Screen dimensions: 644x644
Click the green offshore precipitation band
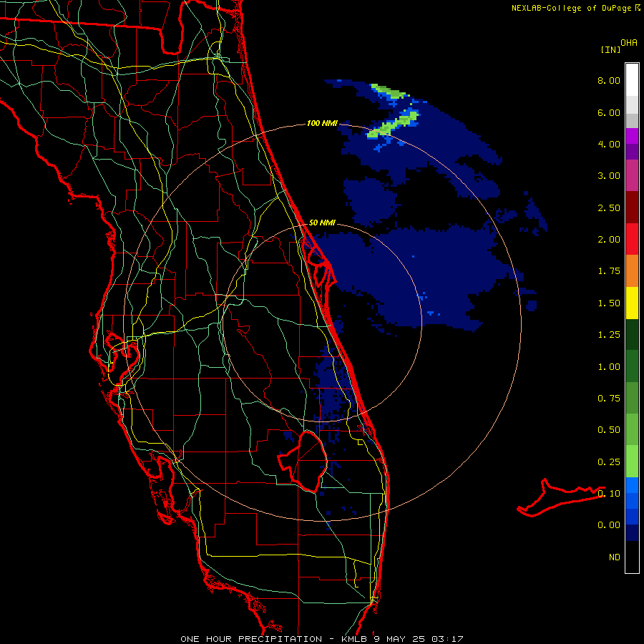[394, 123]
